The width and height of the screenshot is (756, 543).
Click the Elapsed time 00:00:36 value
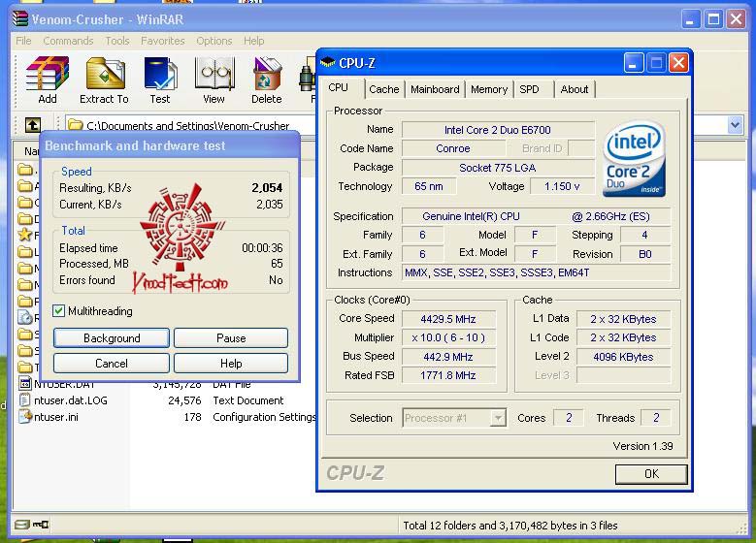point(262,247)
